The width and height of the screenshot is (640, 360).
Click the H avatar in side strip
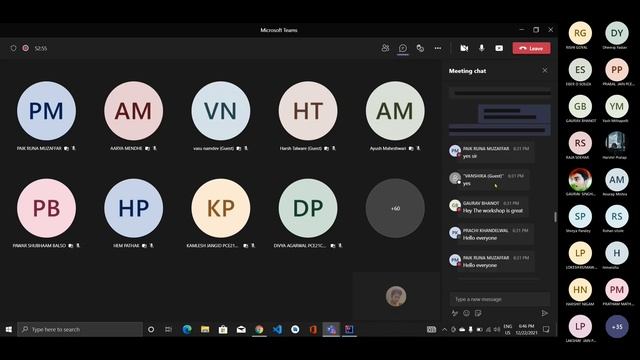(617, 253)
